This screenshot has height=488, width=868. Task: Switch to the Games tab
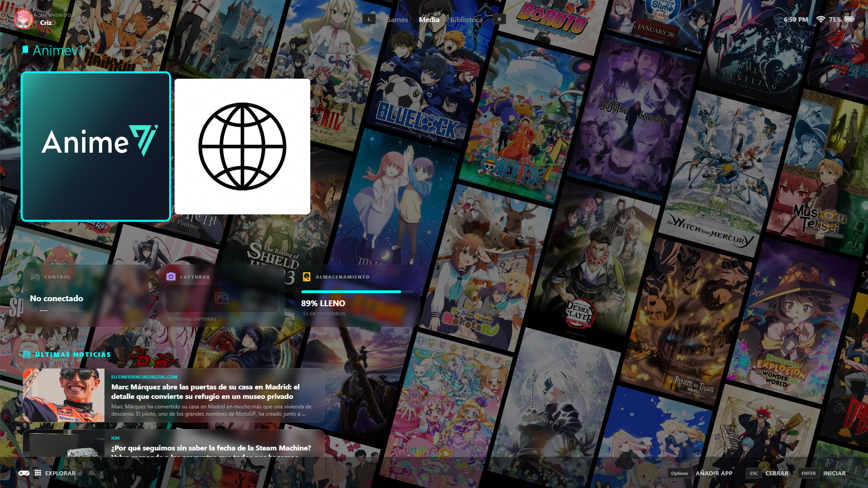[x=397, y=19]
